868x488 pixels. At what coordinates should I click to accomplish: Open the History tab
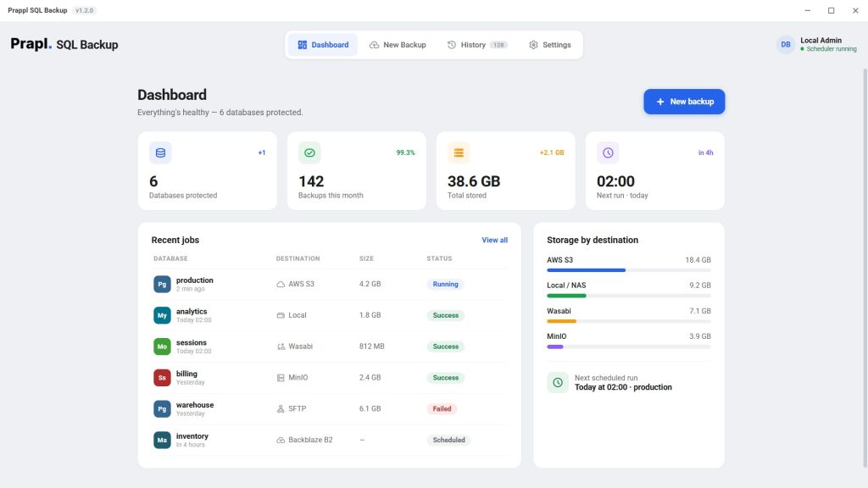pos(476,45)
